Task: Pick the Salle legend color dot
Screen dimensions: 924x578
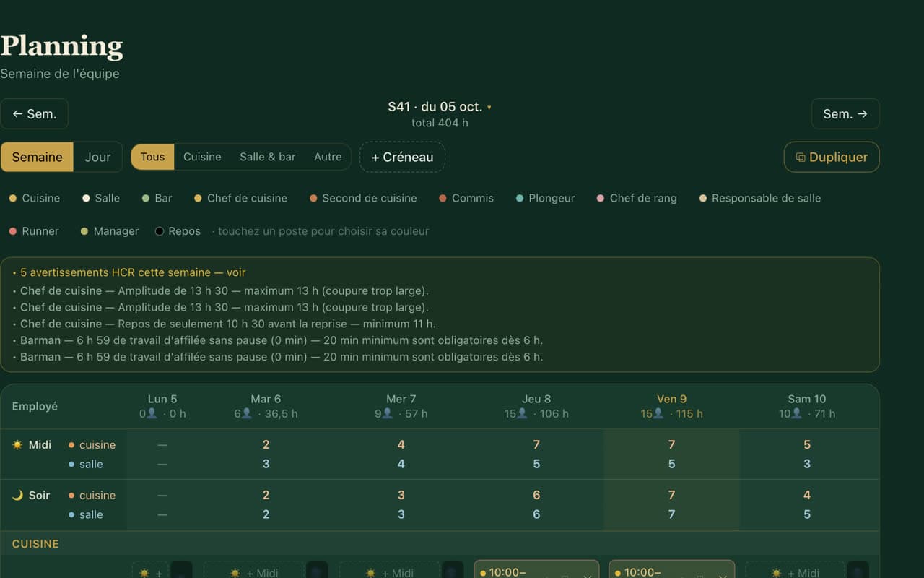Action: coord(86,198)
